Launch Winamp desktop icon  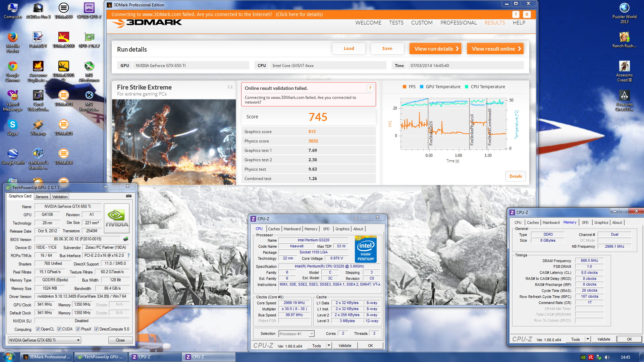[x=38, y=127]
